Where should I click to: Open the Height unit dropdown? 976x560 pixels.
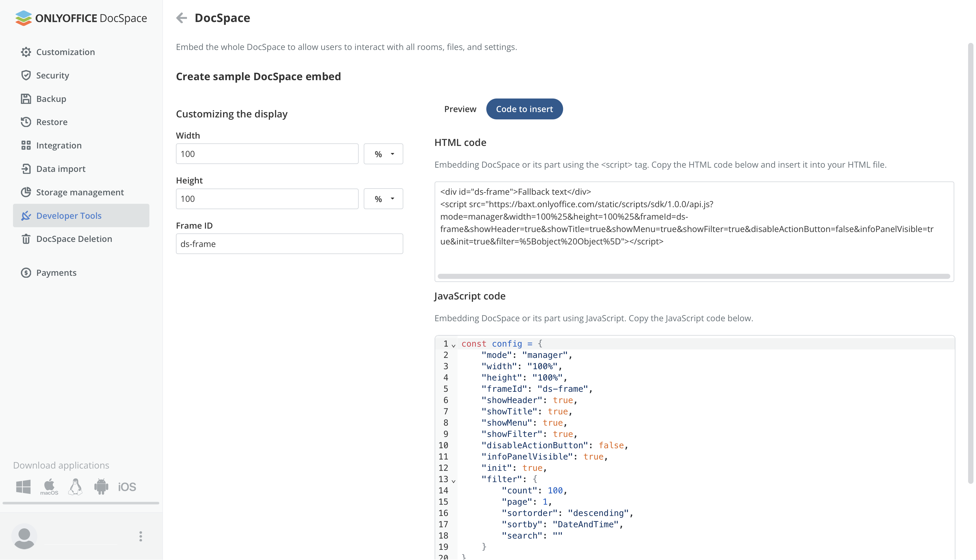point(384,199)
